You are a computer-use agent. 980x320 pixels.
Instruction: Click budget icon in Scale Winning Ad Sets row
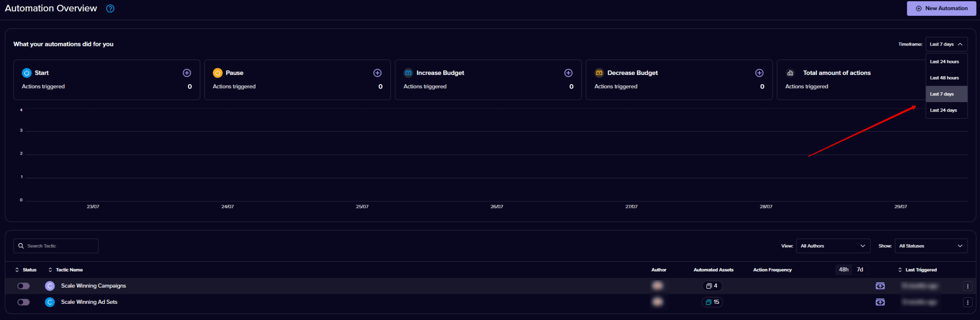pyautogui.click(x=880, y=302)
